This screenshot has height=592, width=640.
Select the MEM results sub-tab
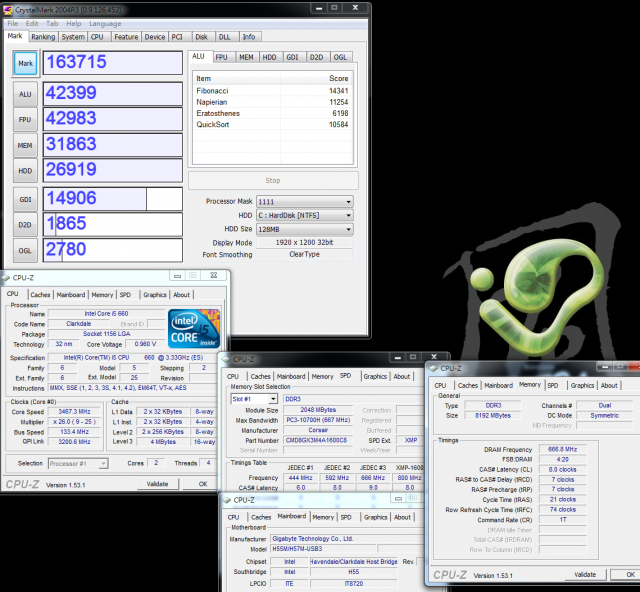coord(246,57)
